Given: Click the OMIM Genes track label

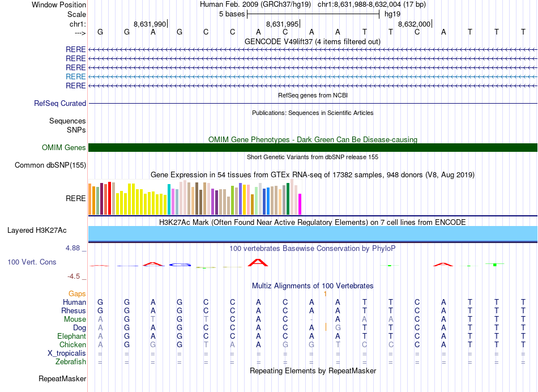Looking at the screenshot, I should coord(64,148).
